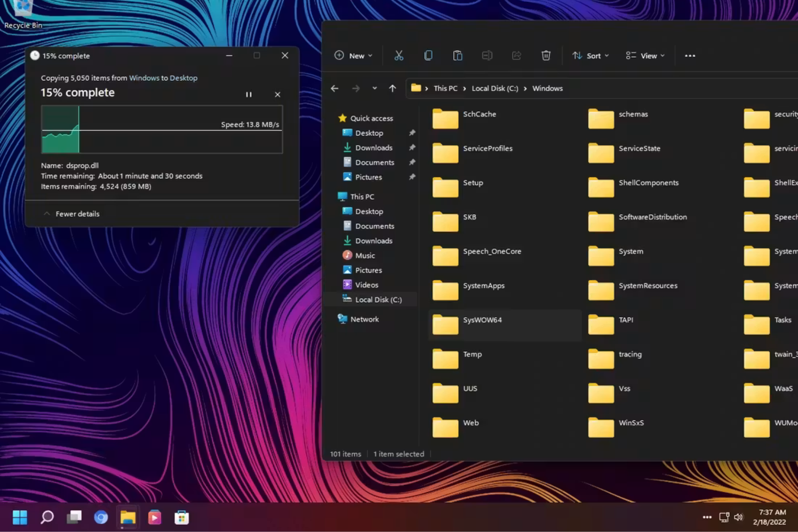Open Task View on the taskbar
798x532 pixels.
coord(74,517)
